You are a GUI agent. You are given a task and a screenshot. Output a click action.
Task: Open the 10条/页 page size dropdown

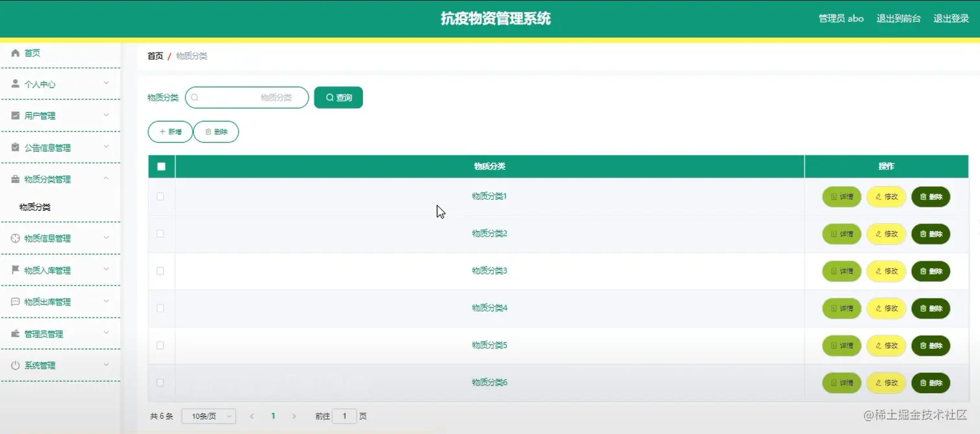[x=209, y=416]
